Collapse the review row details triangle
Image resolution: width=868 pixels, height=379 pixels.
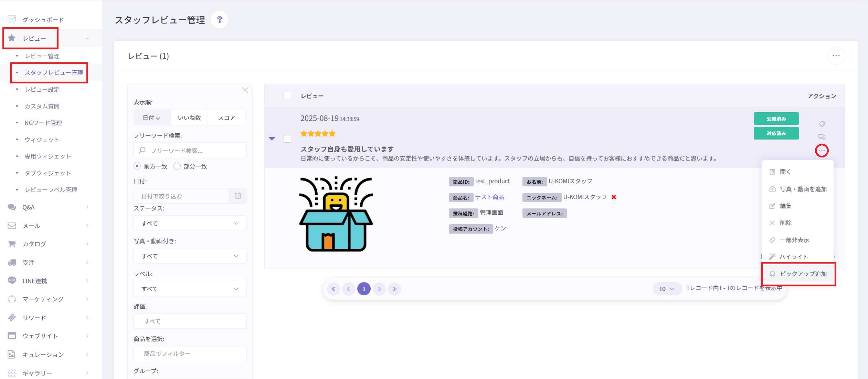tap(272, 139)
